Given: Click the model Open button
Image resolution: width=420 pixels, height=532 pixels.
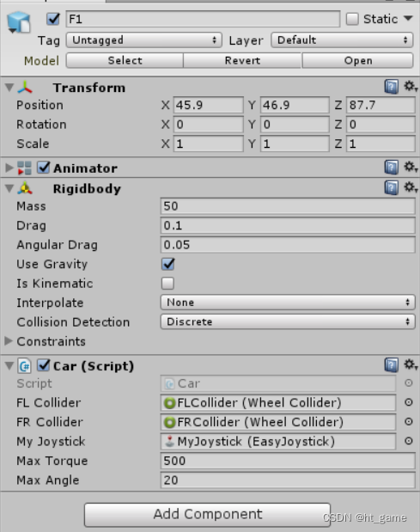Looking at the screenshot, I should 357,60.
